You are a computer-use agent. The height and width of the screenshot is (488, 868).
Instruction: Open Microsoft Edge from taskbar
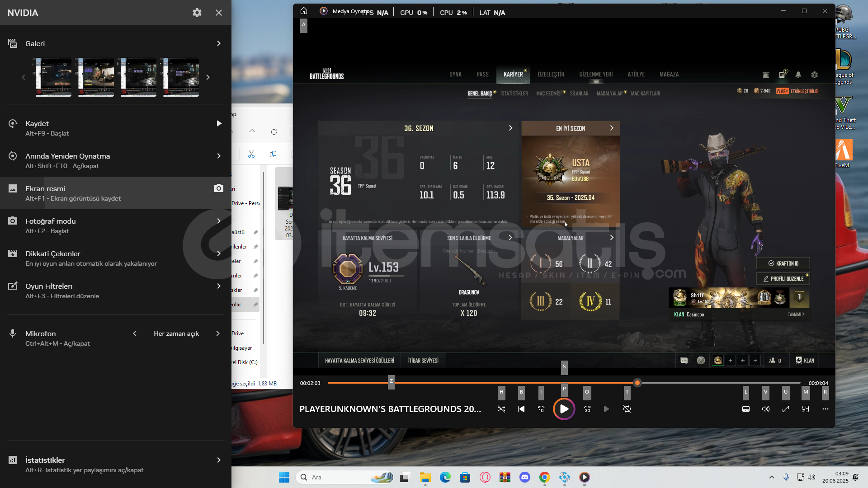(x=445, y=477)
